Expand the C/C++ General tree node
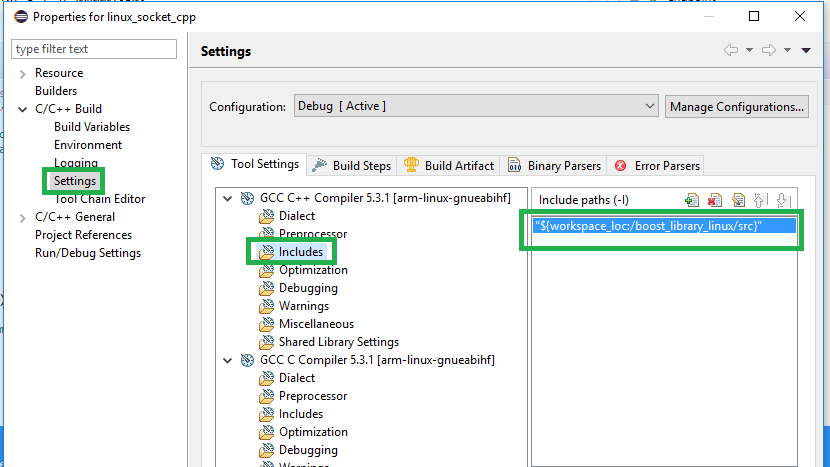830x467 pixels. (23, 217)
